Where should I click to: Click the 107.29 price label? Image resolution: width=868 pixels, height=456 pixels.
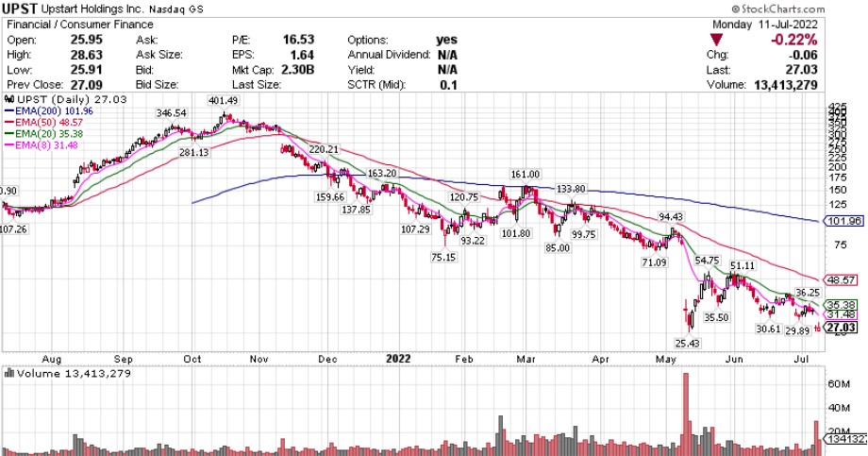pos(415,228)
